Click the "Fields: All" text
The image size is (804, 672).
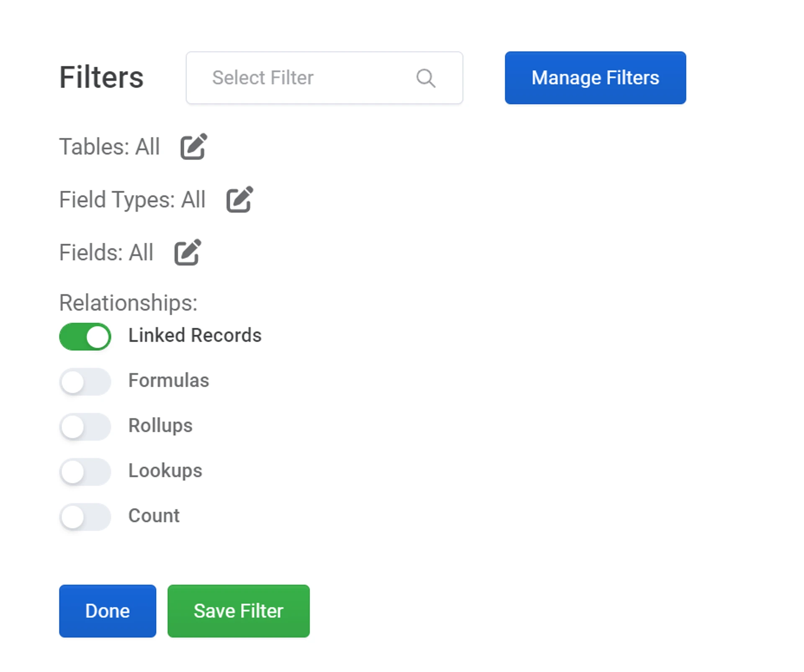pos(106,252)
